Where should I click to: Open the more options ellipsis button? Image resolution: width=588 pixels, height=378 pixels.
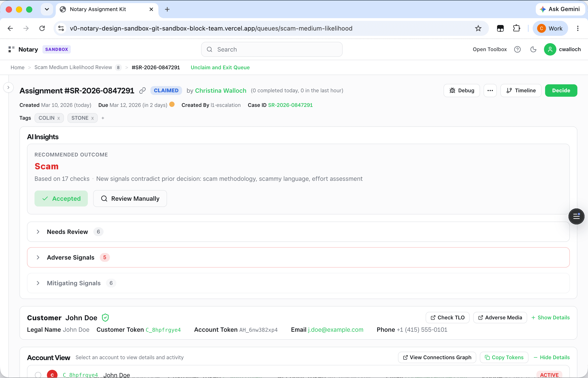pos(490,91)
